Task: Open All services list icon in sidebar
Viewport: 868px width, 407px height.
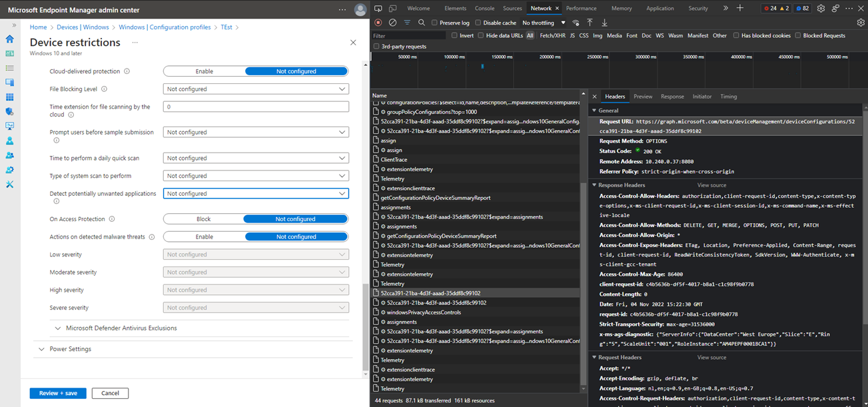Action: (9, 68)
